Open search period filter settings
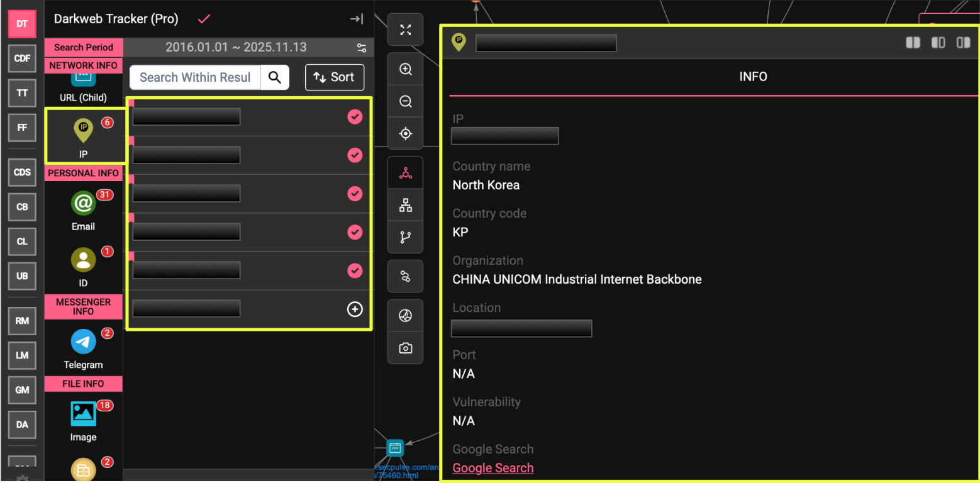The height and width of the screenshot is (483, 980). [x=361, y=48]
